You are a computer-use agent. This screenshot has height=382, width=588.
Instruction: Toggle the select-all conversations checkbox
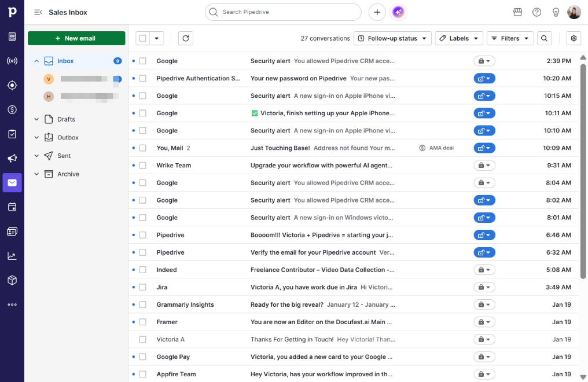(142, 38)
